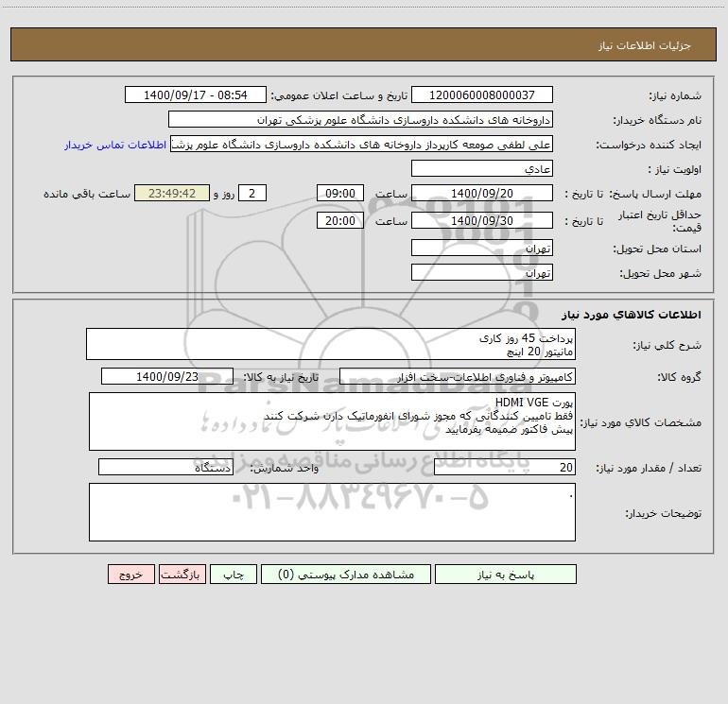Click the response deadline date 1400/09/20
The image size is (728, 704).
482,193
